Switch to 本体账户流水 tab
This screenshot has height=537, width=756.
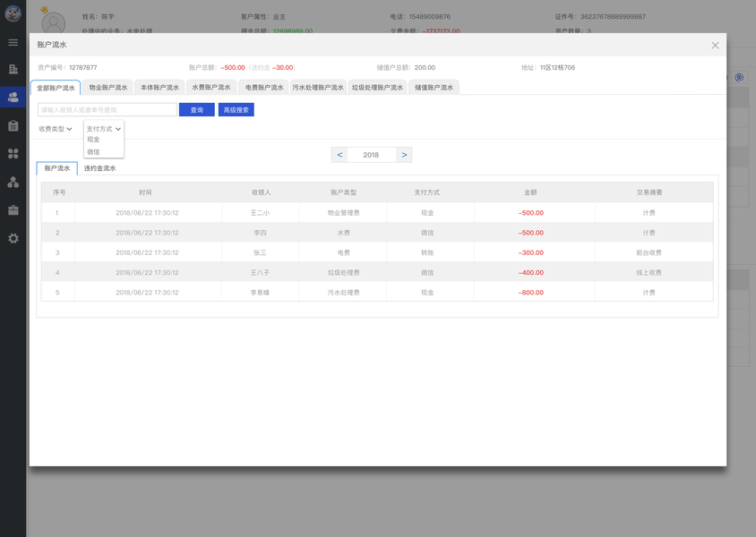pyautogui.click(x=159, y=87)
